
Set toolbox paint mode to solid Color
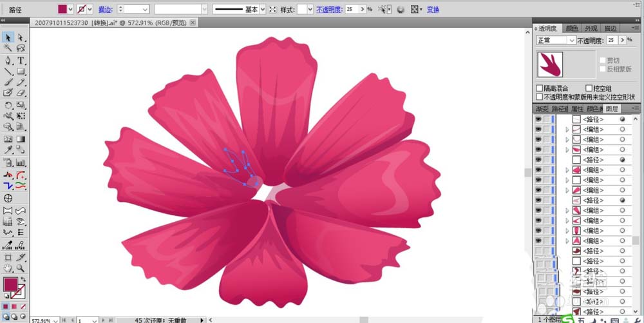(x=6, y=307)
